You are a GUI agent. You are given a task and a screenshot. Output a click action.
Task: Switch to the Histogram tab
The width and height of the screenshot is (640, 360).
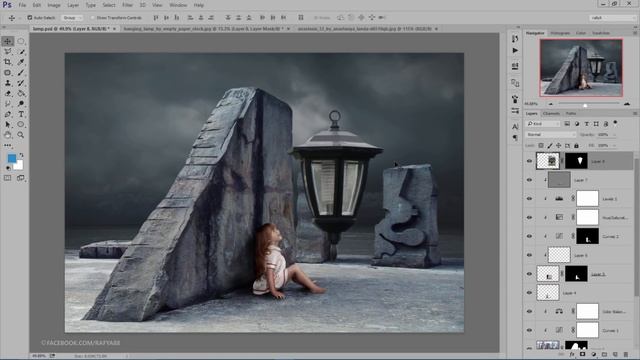pyautogui.click(x=560, y=33)
